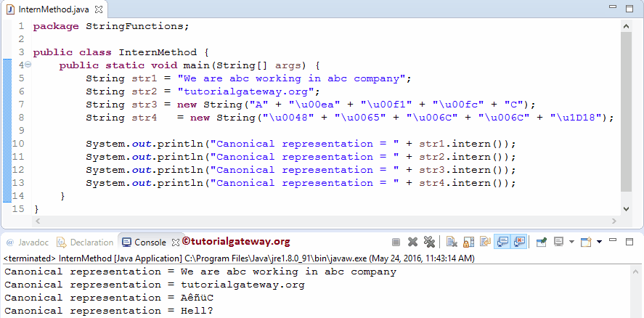Minimize the Console view panel
The width and height of the screenshot is (644, 318).
613,240
